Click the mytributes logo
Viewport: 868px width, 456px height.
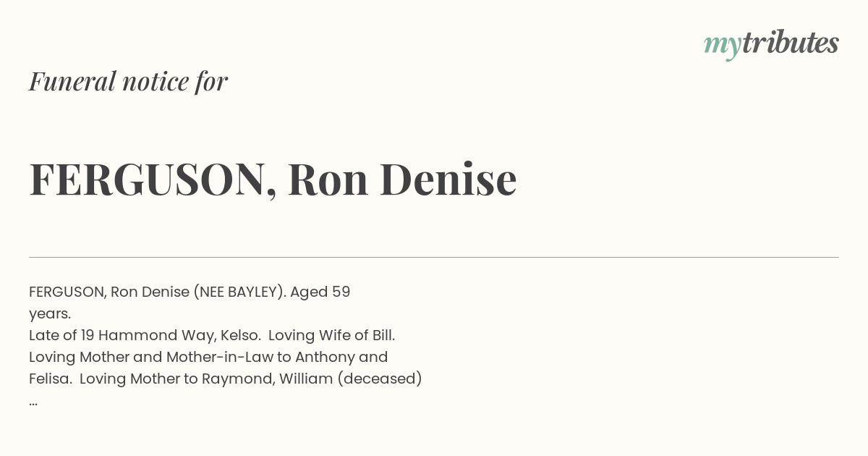click(x=771, y=44)
